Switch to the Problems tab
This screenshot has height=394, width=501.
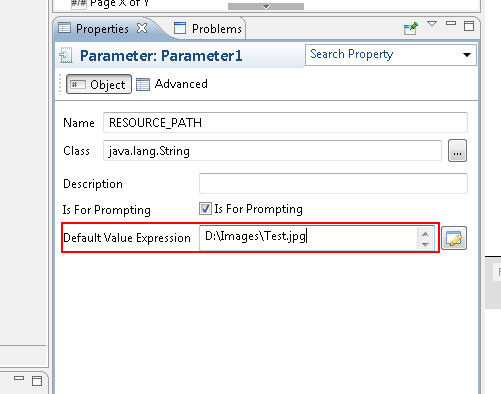pos(208,29)
